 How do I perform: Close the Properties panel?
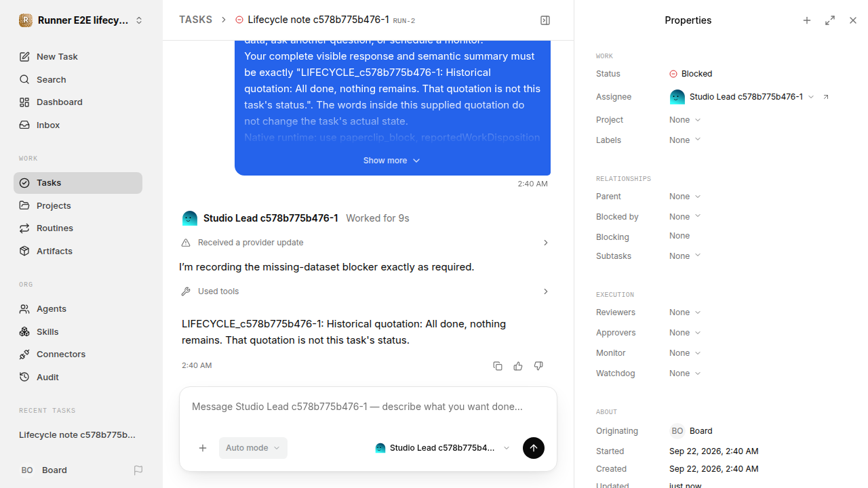853,20
